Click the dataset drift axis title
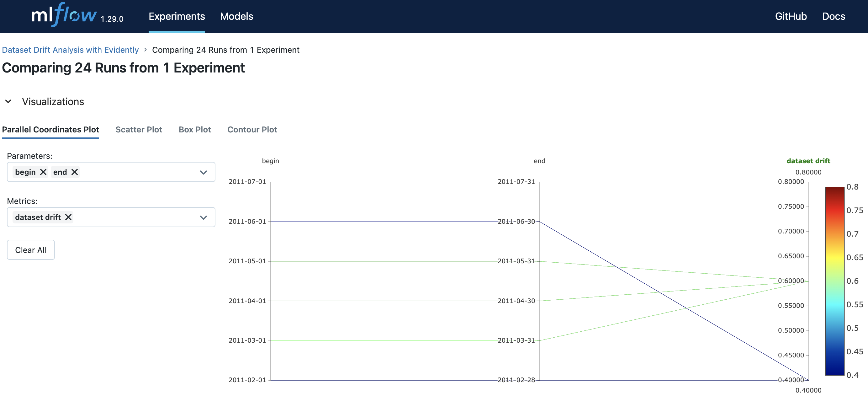The width and height of the screenshot is (868, 396). [808, 161]
